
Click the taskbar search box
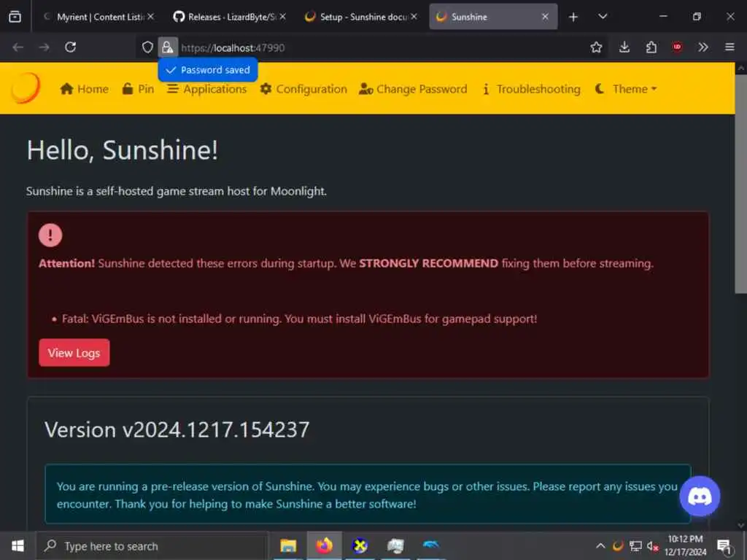coord(153,545)
